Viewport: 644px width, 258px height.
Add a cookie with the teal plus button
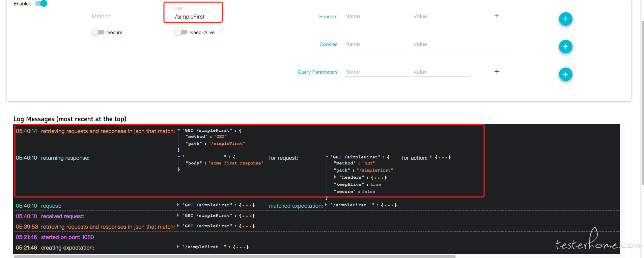(565, 47)
